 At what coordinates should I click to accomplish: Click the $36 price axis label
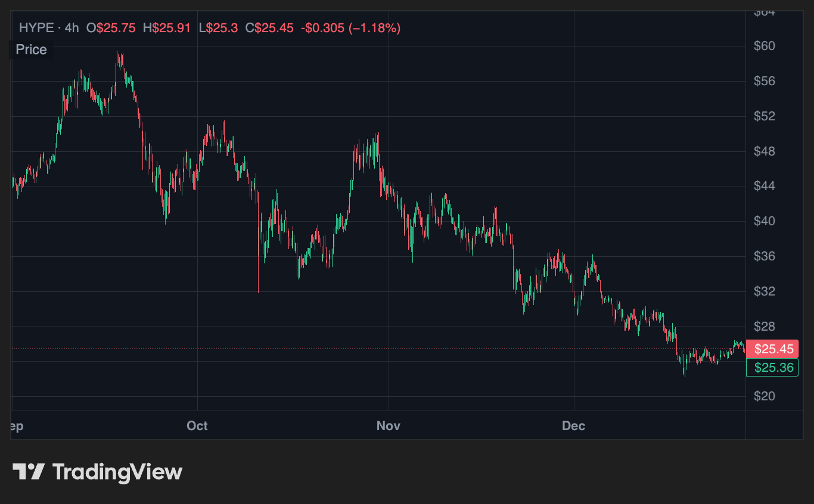pos(766,256)
